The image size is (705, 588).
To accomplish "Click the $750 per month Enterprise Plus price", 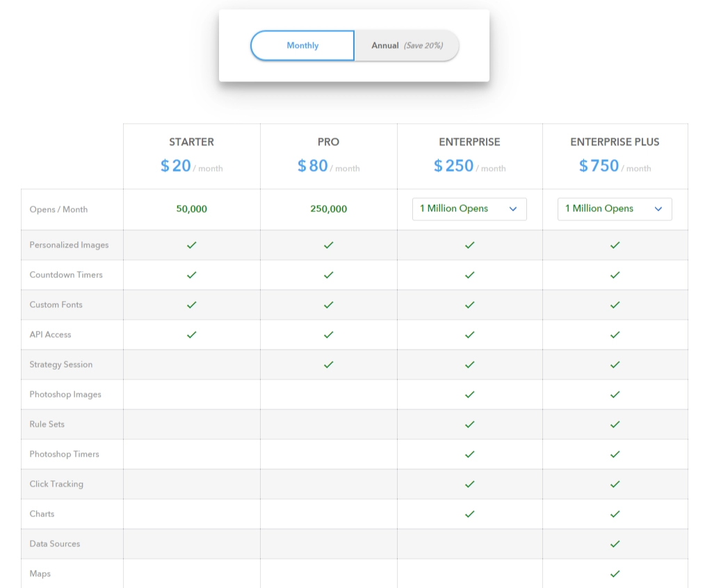I will point(615,166).
